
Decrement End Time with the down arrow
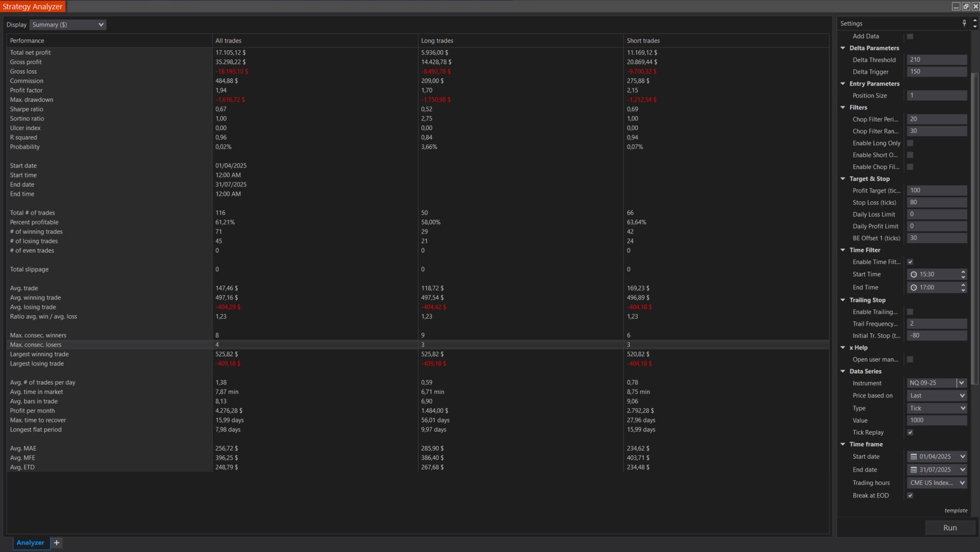[x=963, y=290]
